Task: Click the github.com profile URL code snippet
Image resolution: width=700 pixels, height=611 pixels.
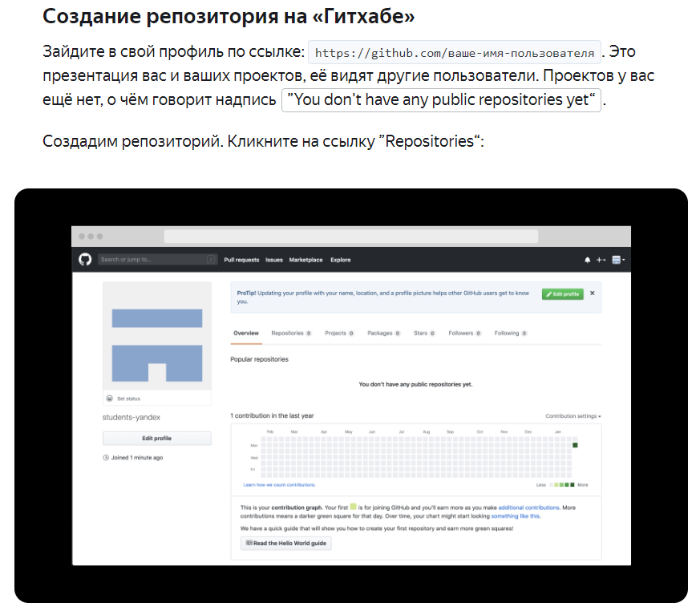Action: click(x=455, y=53)
